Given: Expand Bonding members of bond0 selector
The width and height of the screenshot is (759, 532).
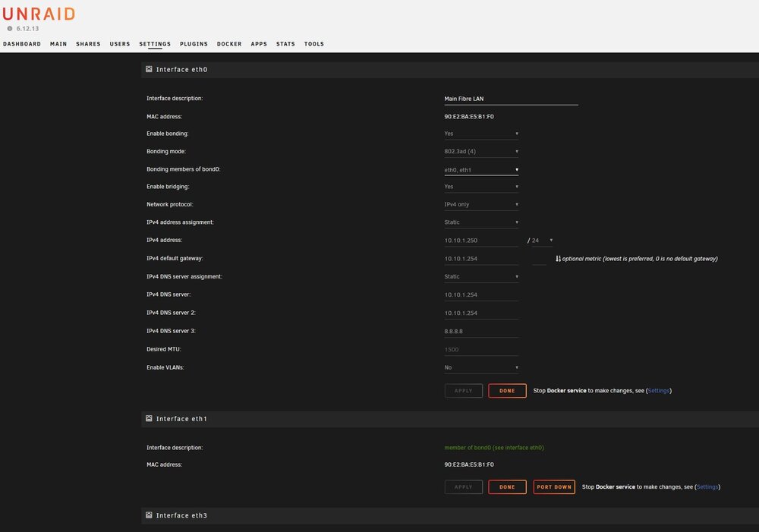Looking at the screenshot, I should point(481,170).
